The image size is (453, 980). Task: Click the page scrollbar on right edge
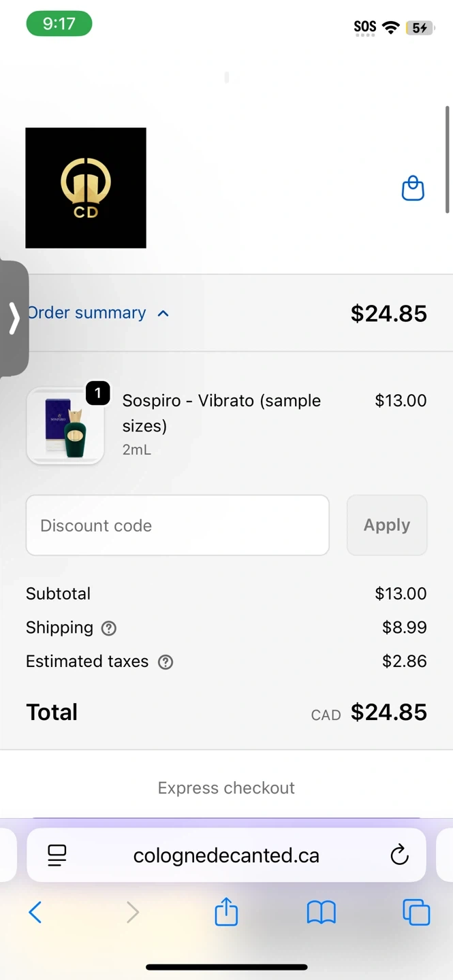pyautogui.click(x=447, y=160)
